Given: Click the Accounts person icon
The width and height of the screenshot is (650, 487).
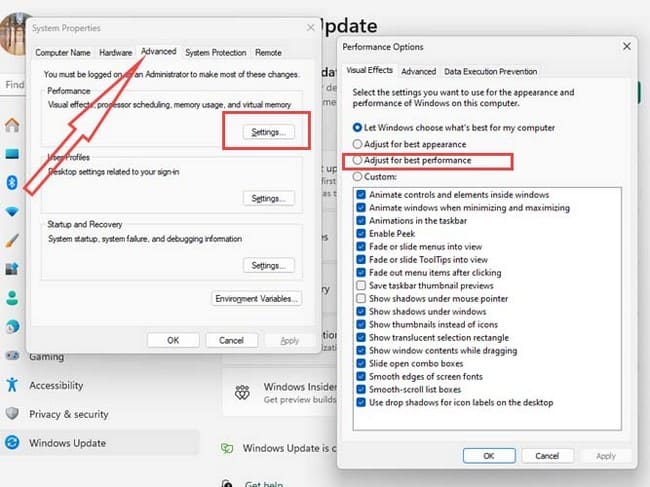Looking at the screenshot, I should (x=12, y=297).
